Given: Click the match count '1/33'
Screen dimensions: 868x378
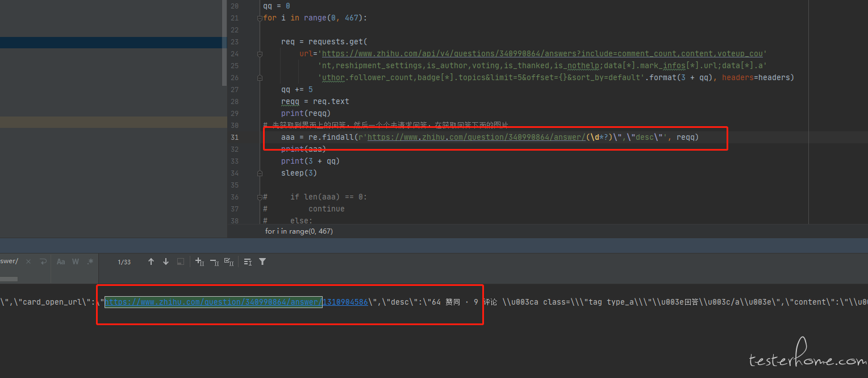Looking at the screenshot, I should click(x=124, y=262).
